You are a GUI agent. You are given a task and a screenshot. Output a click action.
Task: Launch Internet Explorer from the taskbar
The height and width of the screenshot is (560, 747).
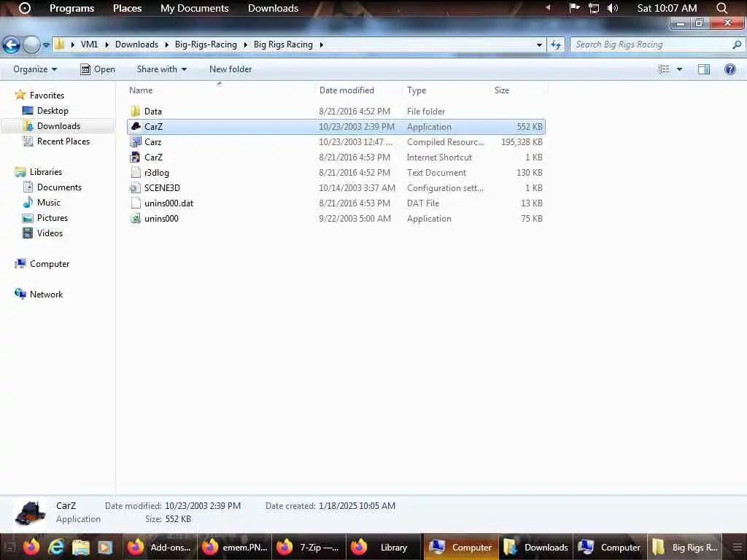pyautogui.click(x=56, y=547)
